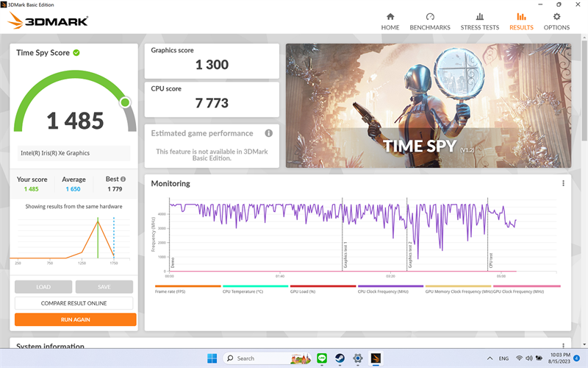Image resolution: width=588 pixels, height=368 pixels.
Task: Open the System information three-dot menu
Action: click(x=563, y=345)
